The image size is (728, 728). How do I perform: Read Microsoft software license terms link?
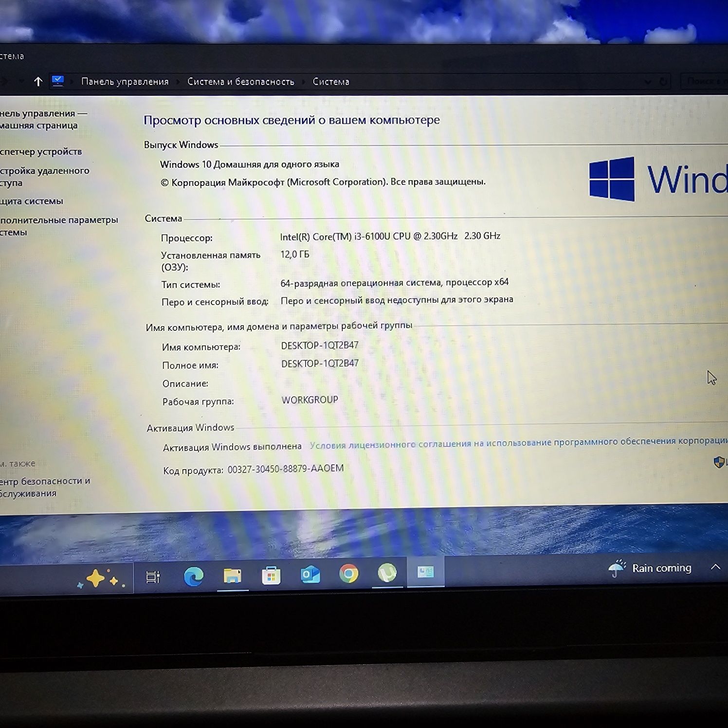[519, 442]
